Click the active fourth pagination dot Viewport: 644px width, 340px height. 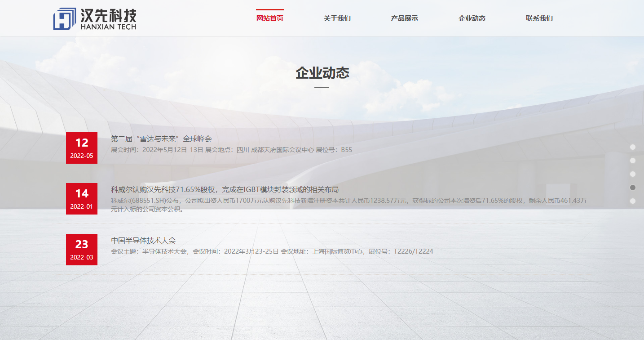click(x=633, y=188)
